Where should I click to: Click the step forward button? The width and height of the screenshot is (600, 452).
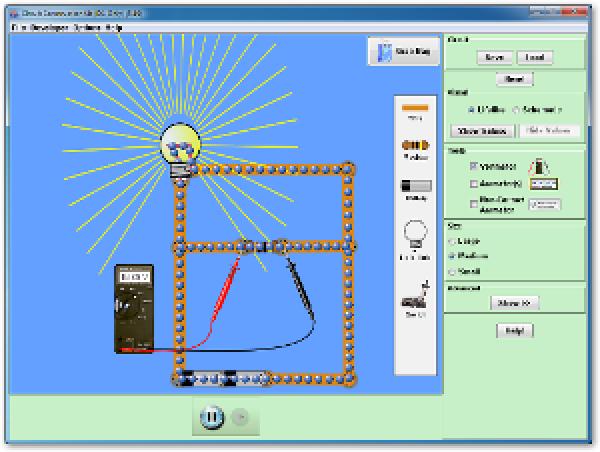pyautogui.click(x=241, y=417)
